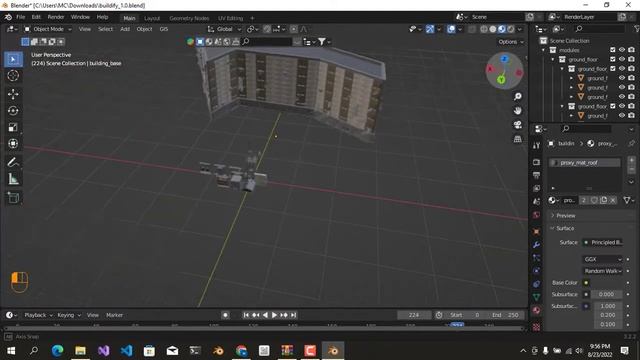Select the Add Cube tool
640x360 pixels.
(13, 198)
